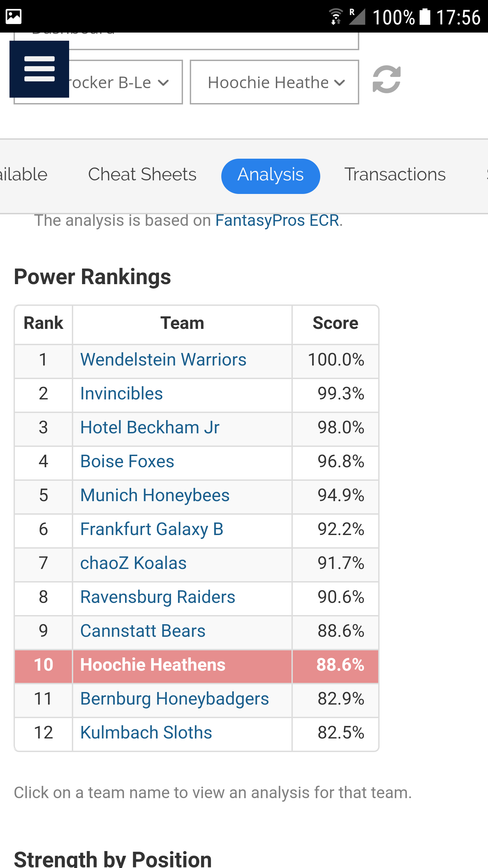Screen dimensions: 488x868
Task: Select Munich Honeybees team link
Action: click(155, 495)
